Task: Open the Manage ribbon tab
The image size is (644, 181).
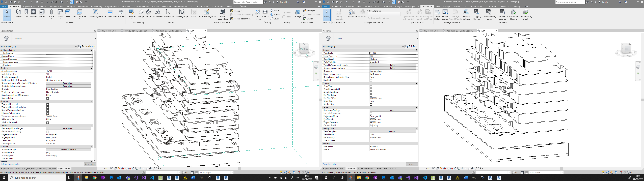Action: pyautogui.click(x=446, y=7)
